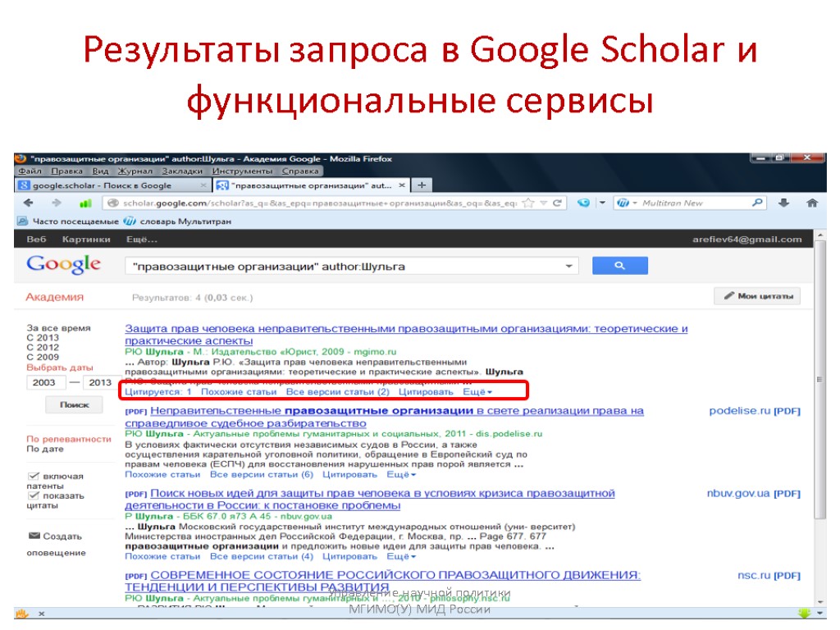Open 'СОВРЕМЕННОЕ СОСТОЯНИЕ' result title
The image size is (840, 630).
382,581
